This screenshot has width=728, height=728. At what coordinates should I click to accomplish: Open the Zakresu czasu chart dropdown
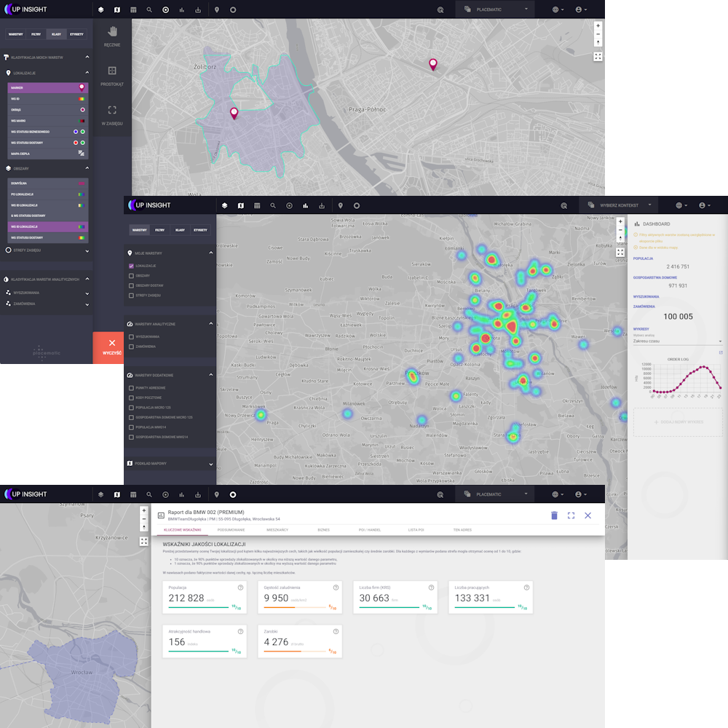click(x=678, y=340)
